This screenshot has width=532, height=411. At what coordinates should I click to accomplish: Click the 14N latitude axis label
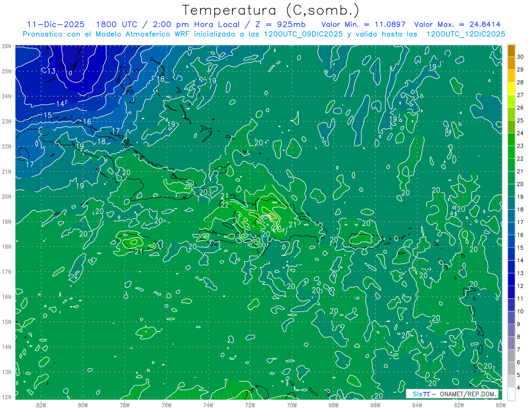6,347
